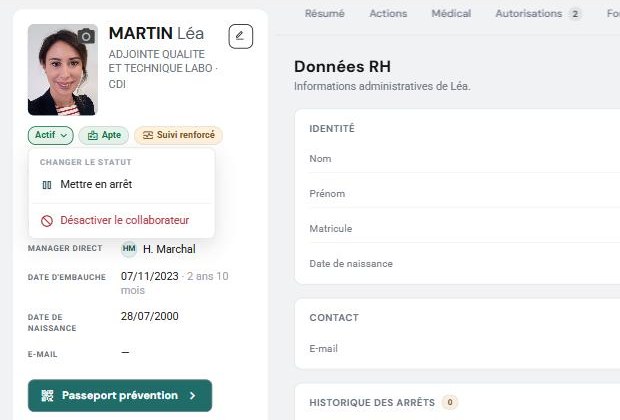Click Date de naissance row in Identité

[x=465, y=264]
